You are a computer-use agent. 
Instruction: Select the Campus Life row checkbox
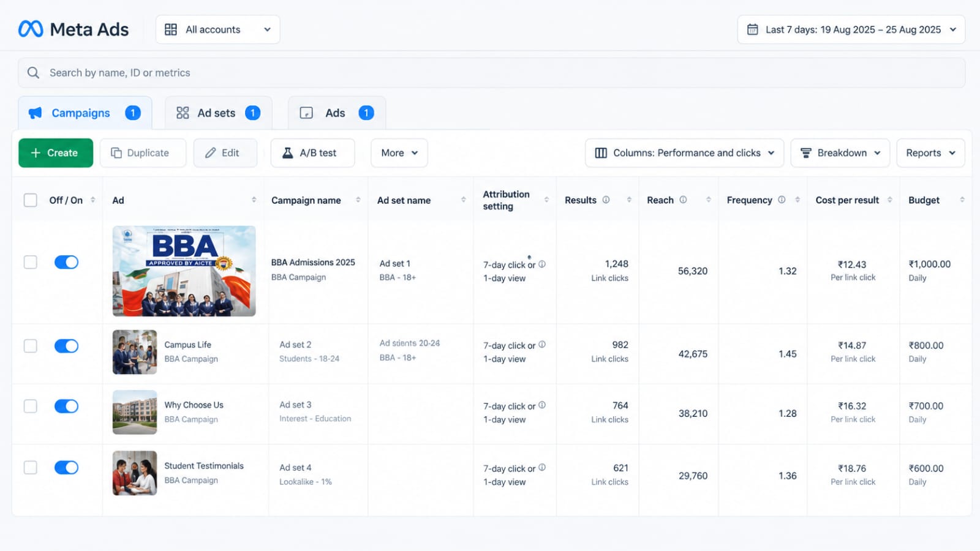pyautogui.click(x=30, y=346)
